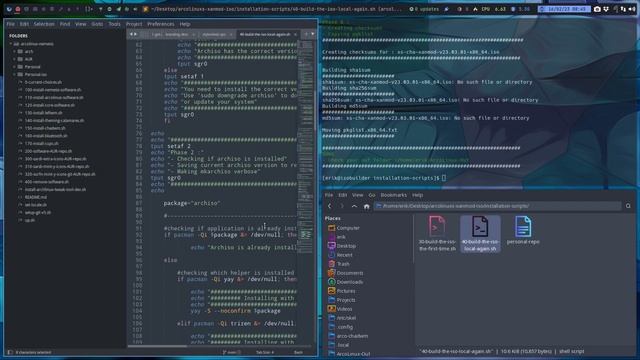
Task: Click red lock icon in top panel
Action: click(18, 9)
